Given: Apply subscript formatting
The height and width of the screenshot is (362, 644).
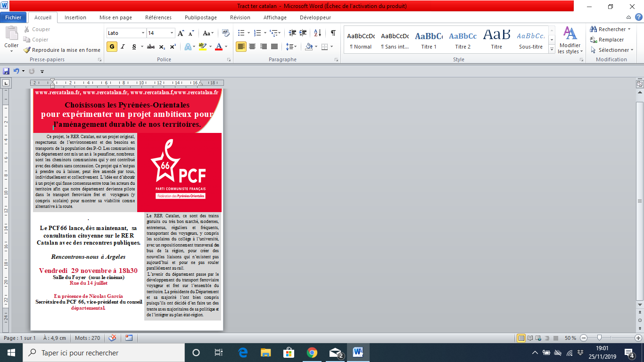Looking at the screenshot, I should [x=162, y=47].
